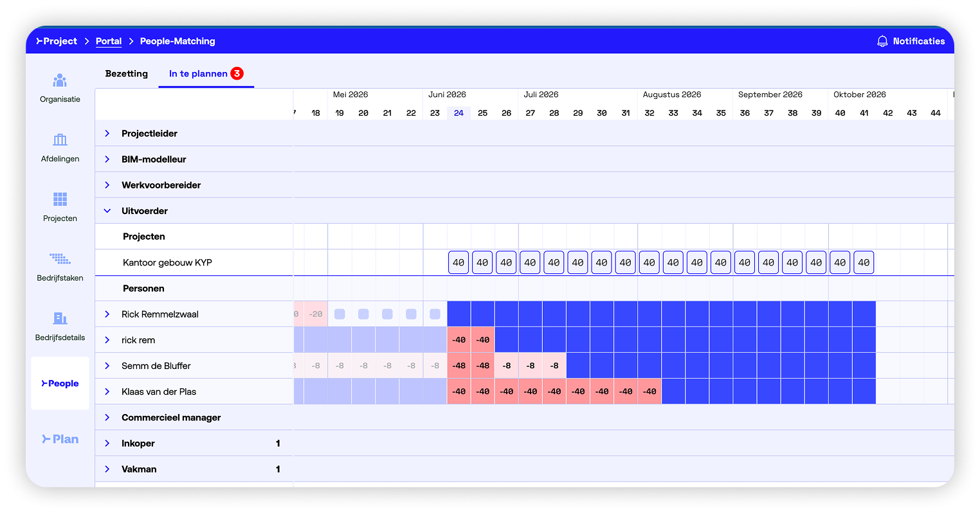Click the Augustus 2026 month header
The width and height of the screenshot is (980, 513).
point(672,94)
